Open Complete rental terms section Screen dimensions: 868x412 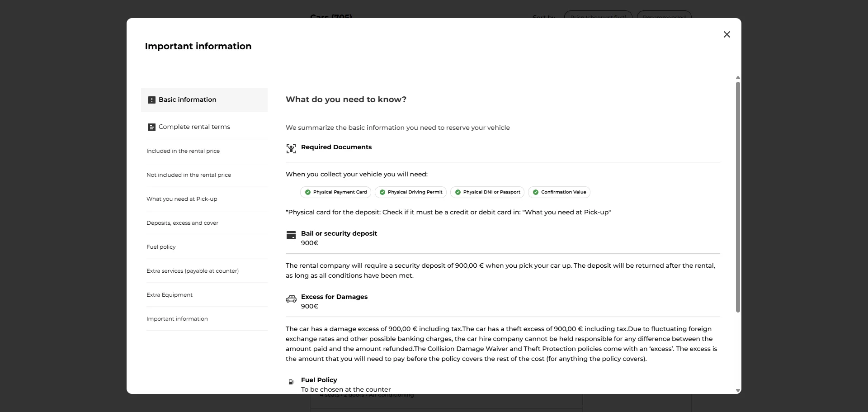[x=194, y=127]
